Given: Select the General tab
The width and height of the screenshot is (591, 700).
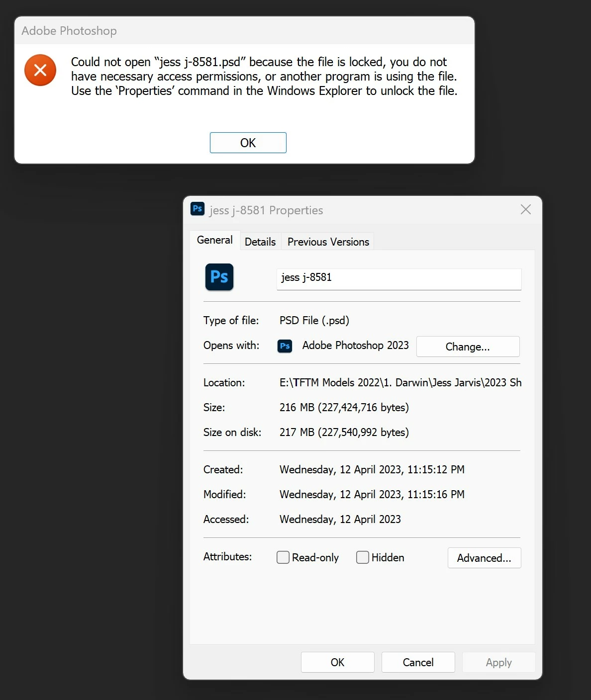Looking at the screenshot, I should pyautogui.click(x=215, y=240).
